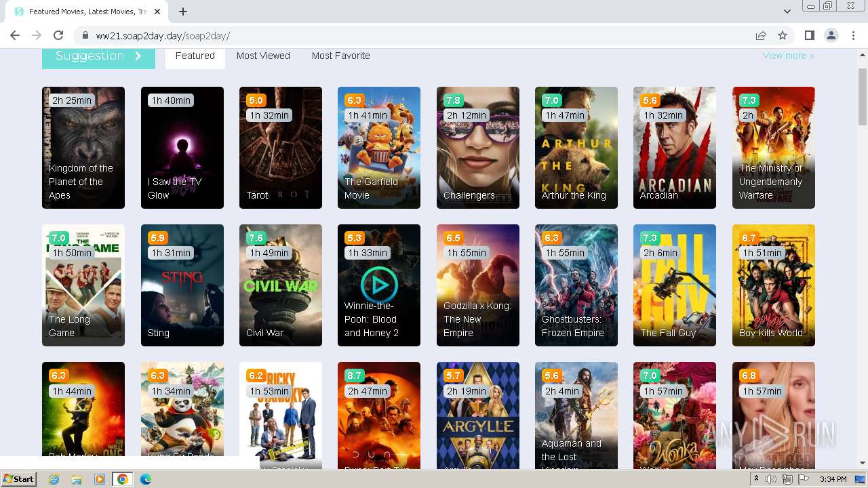Open the Challengers movie poster
The image size is (868, 488).
point(478,148)
